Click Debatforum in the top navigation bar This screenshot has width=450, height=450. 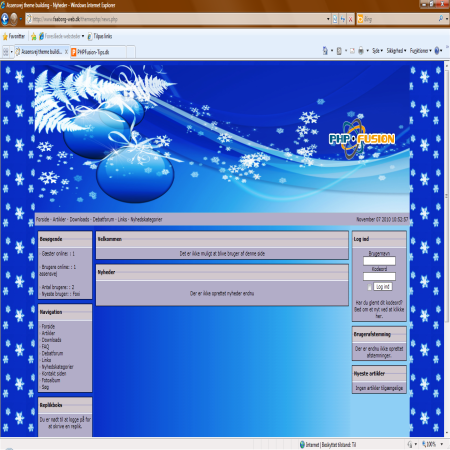point(103,219)
